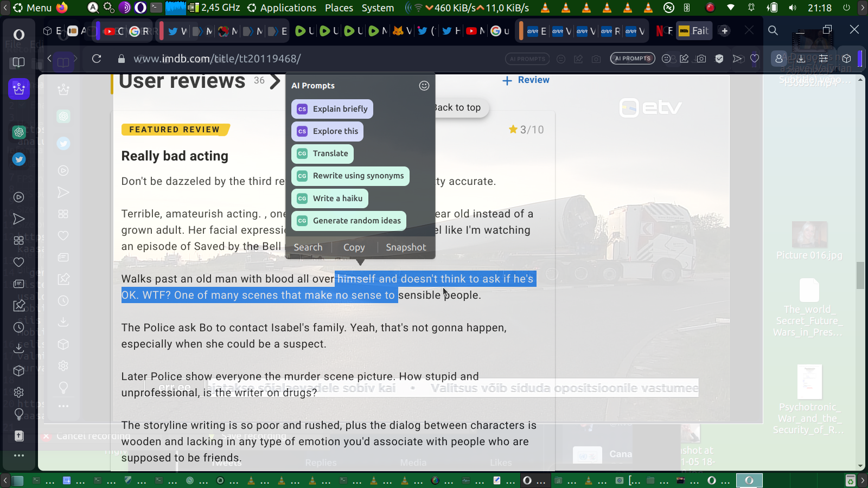This screenshot has width=868, height=488.
Task: Click the 21:18 clock in top panel
Action: (x=820, y=8)
